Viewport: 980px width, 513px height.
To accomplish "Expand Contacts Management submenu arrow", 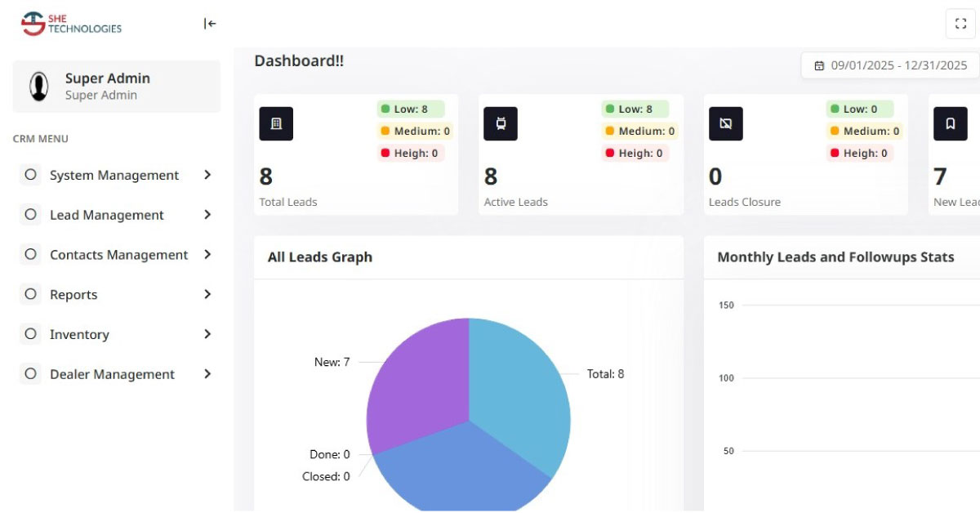I will coord(207,255).
